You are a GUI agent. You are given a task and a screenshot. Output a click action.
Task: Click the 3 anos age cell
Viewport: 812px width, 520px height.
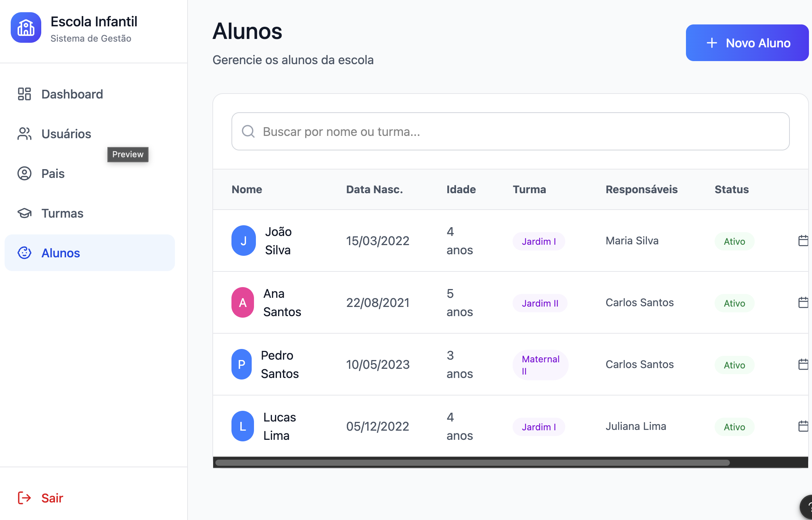(x=460, y=364)
